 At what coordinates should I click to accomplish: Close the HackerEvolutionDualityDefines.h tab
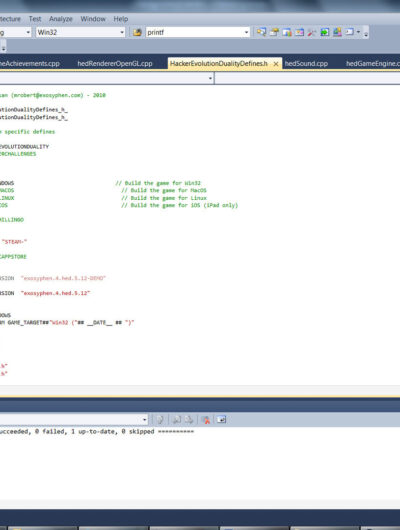(276, 64)
